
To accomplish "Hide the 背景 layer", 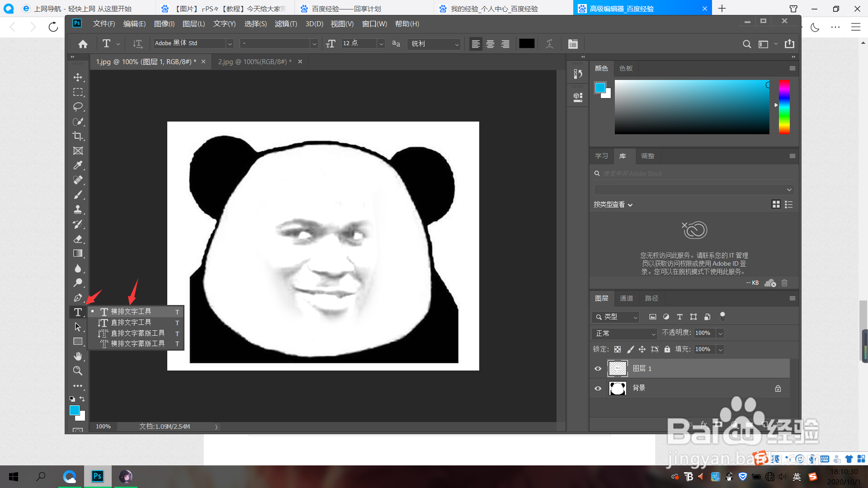I will click(598, 388).
